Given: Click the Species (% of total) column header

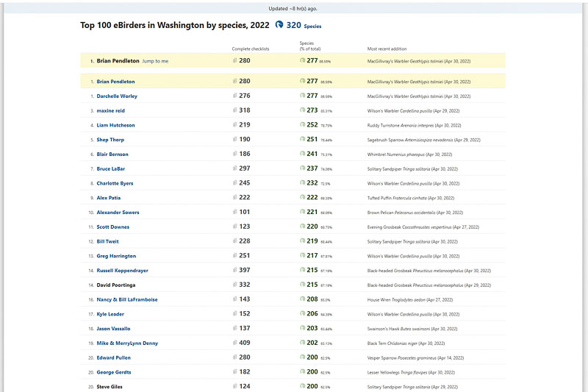Looking at the screenshot, I should click(309, 46).
